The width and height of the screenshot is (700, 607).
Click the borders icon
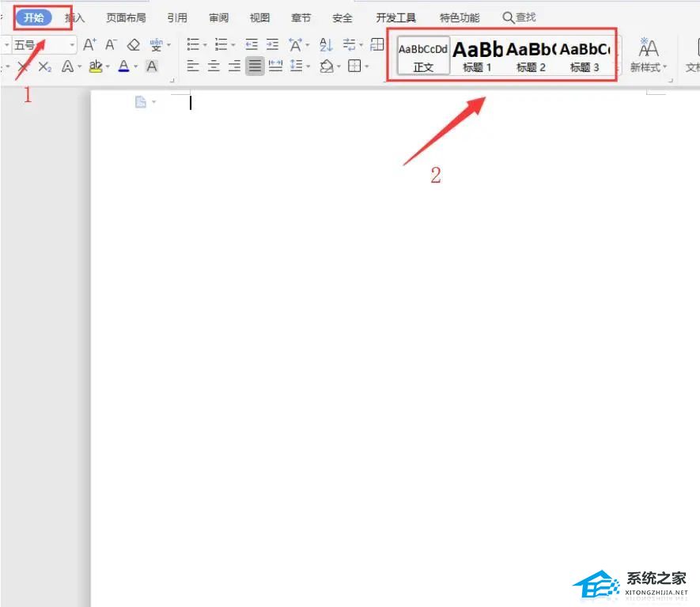[x=354, y=66]
